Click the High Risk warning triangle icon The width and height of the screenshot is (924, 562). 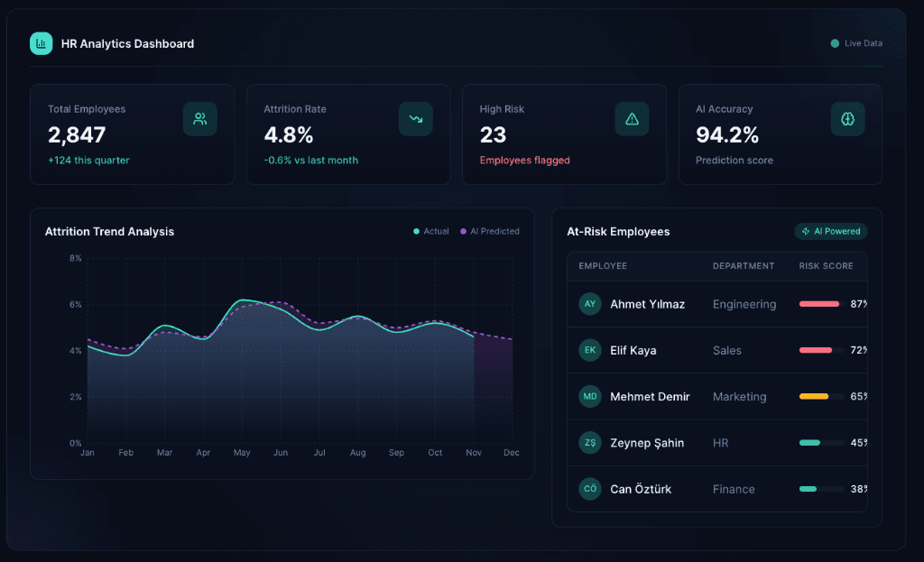632,119
